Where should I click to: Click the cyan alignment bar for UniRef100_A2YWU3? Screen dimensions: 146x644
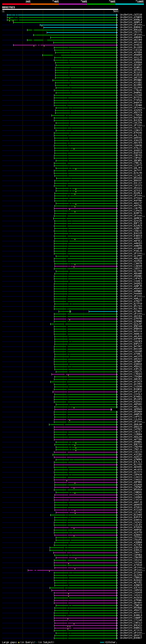(103, 312)
